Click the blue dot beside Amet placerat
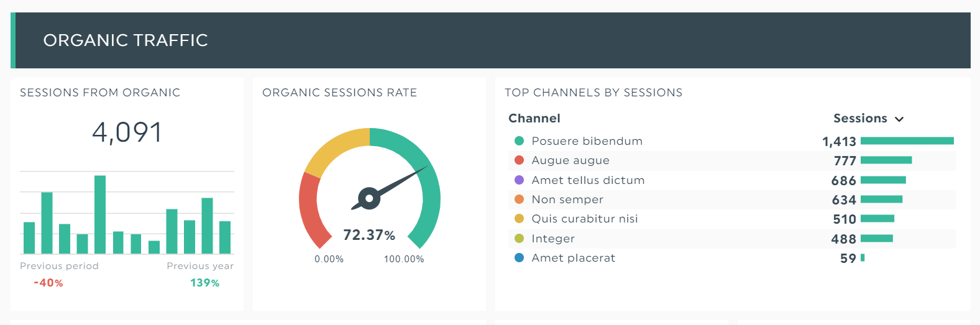 [x=519, y=258]
